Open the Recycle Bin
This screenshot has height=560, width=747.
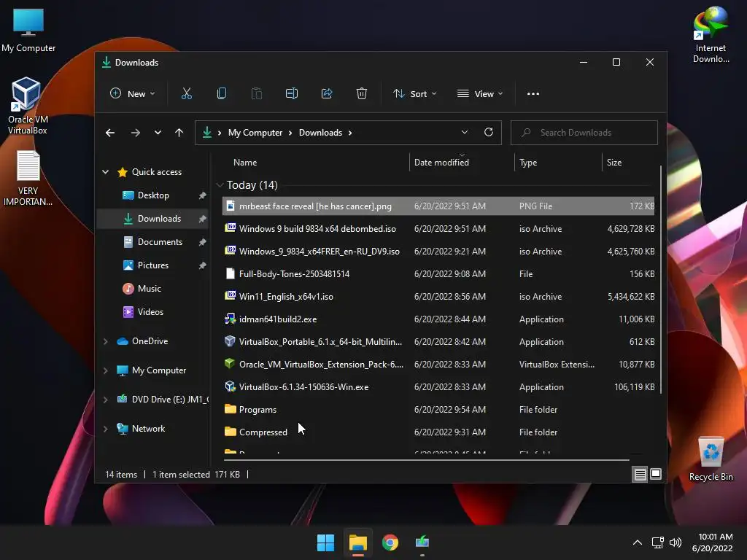(x=711, y=459)
